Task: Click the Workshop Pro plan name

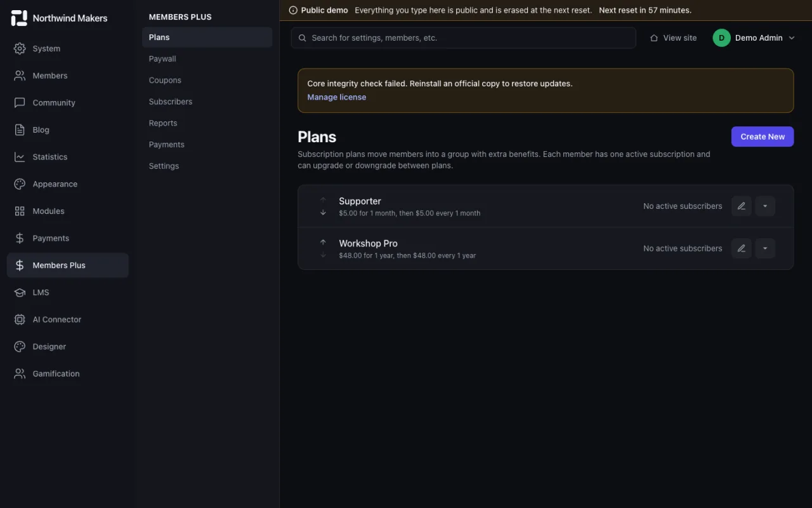Action: [x=368, y=243]
